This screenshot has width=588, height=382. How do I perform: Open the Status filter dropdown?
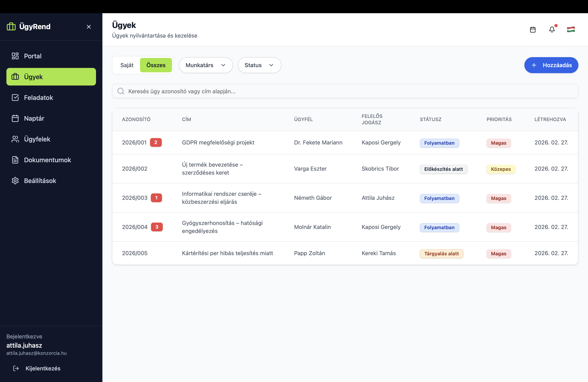pyautogui.click(x=259, y=65)
